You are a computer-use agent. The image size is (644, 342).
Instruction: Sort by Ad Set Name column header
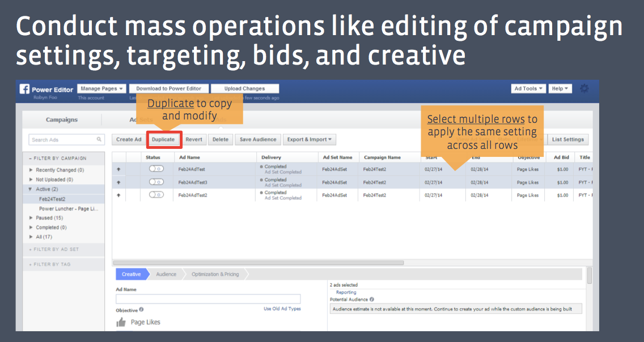(x=338, y=157)
